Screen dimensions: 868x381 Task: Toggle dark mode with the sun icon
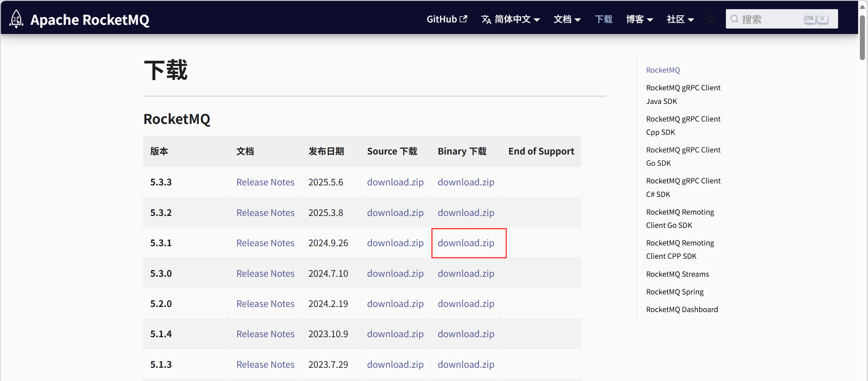(710, 19)
